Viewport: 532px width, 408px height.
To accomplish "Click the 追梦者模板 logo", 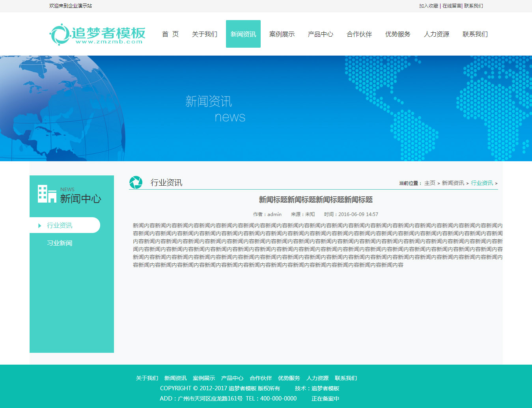I will pos(97,35).
